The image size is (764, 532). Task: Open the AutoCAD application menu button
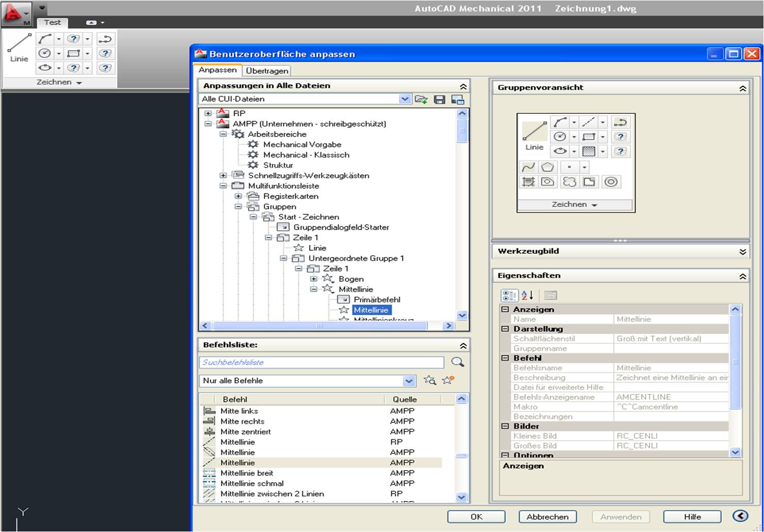[x=16, y=13]
